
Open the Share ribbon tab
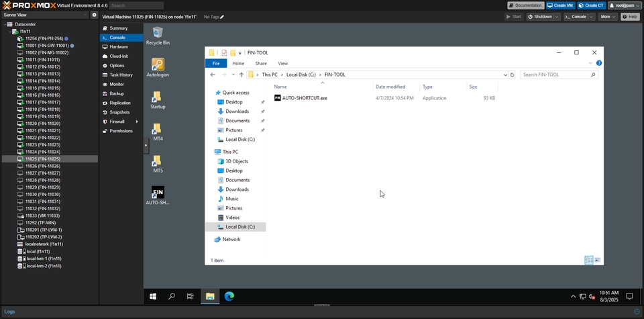(261, 63)
